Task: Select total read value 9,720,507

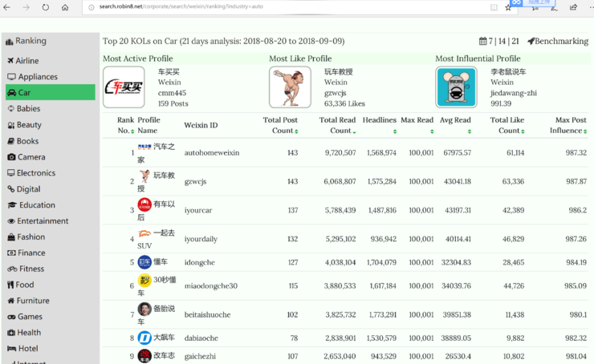Action: click(x=340, y=153)
